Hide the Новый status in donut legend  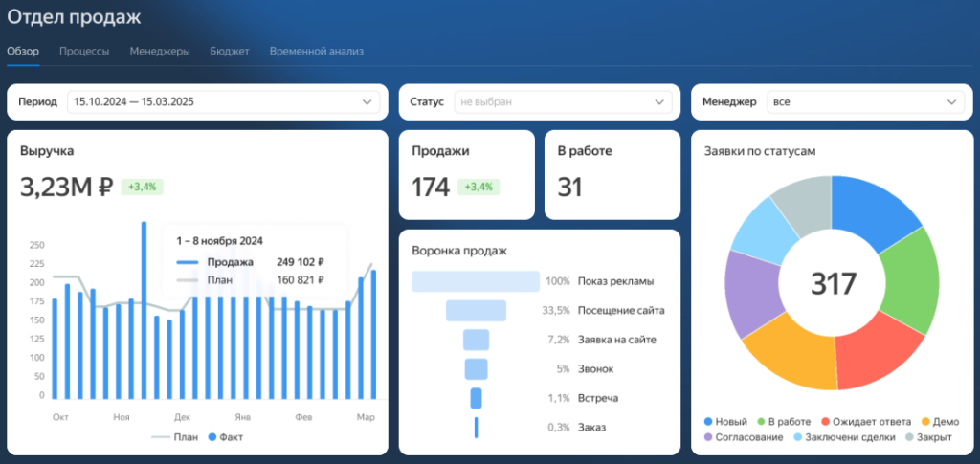click(x=726, y=421)
